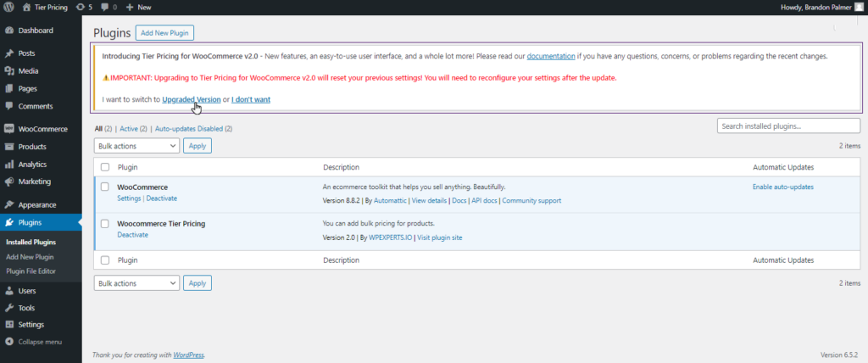This screenshot has width=868, height=363.
Task: Deactivate Woocommerce Tier Pricing plugin
Action: [x=133, y=235]
